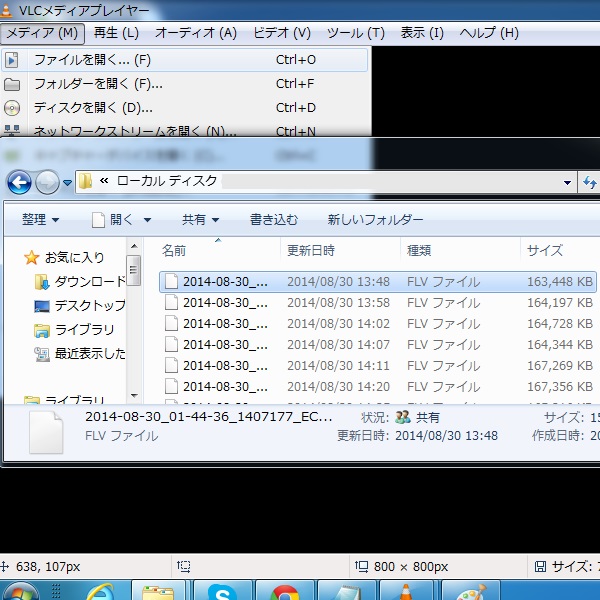Select FLV file modified at 14:20
This screenshot has height=600, width=600.
point(377,387)
